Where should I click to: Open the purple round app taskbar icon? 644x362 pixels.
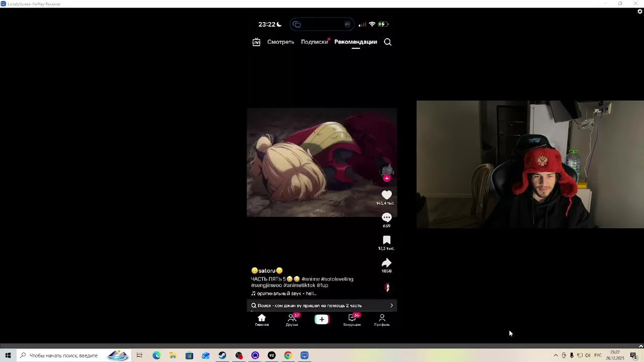tap(255, 355)
